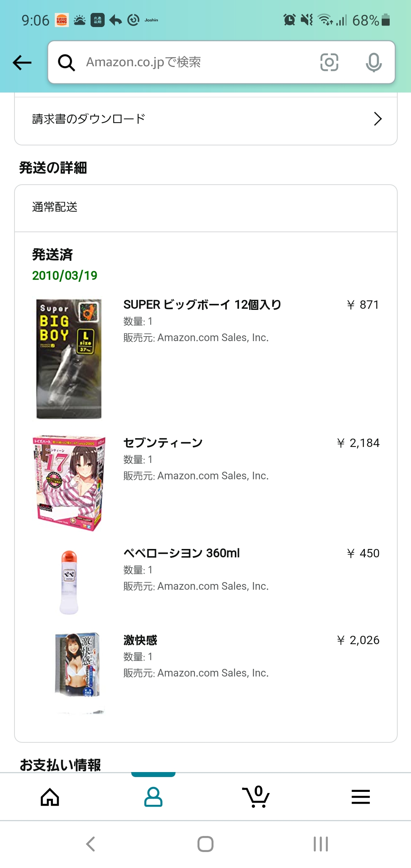Navigate back using the top-left arrow
Image resolution: width=411 pixels, height=868 pixels.
pyautogui.click(x=22, y=62)
